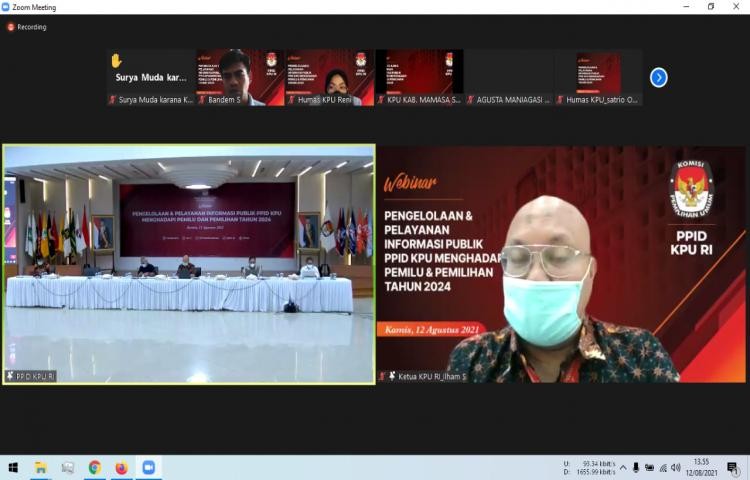Click the raised hand icon on Surya Muda tile

click(x=116, y=61)
